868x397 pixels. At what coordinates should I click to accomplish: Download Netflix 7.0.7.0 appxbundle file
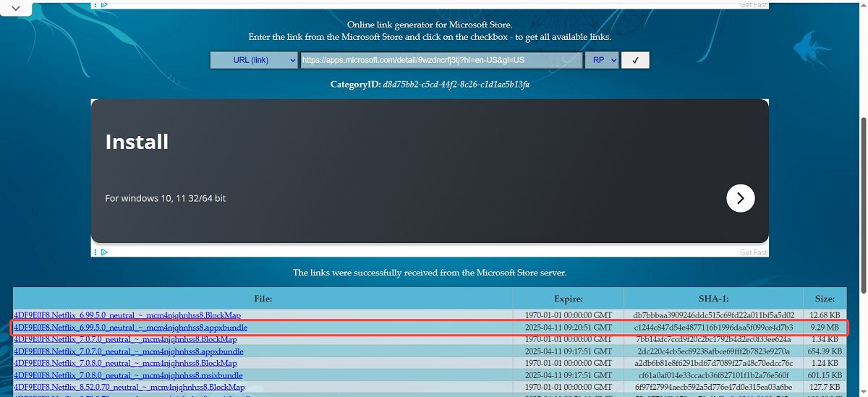click(x=129, y=351)
